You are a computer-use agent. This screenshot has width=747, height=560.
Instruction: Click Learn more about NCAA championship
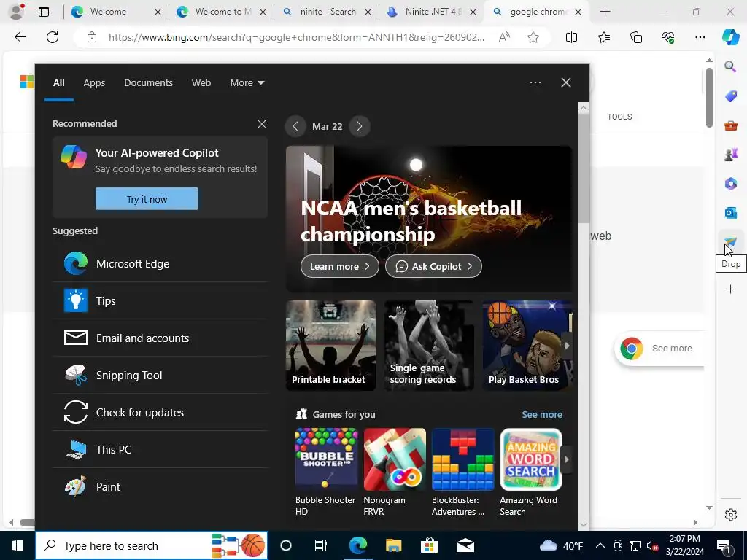tap(340, 266)
